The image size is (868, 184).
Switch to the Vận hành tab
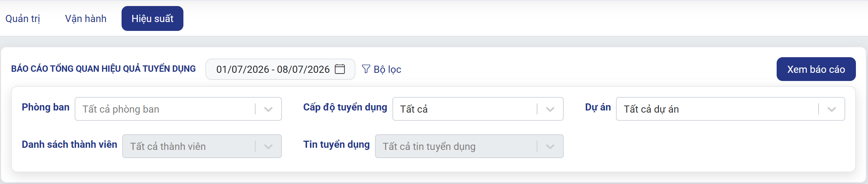tap(86, 18)
